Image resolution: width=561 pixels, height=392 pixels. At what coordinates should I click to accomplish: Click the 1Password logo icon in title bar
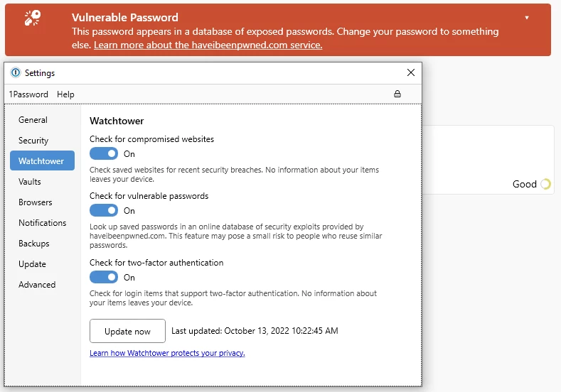tap(16, 72)
